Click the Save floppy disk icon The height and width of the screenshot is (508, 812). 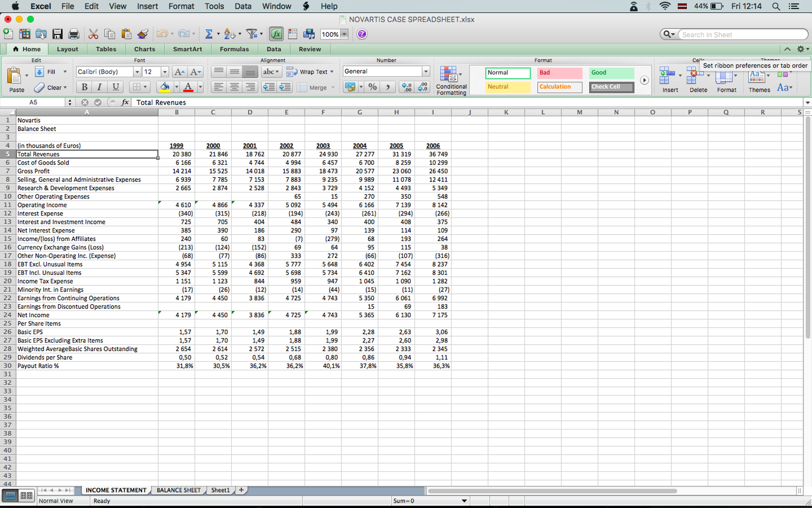click(x=57, y=34)
